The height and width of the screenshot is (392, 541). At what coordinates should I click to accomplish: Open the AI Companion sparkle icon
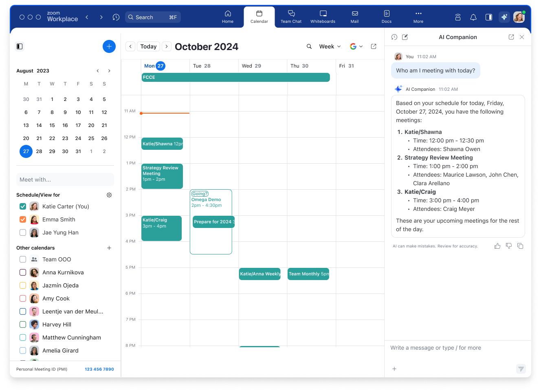click(504, 17)
